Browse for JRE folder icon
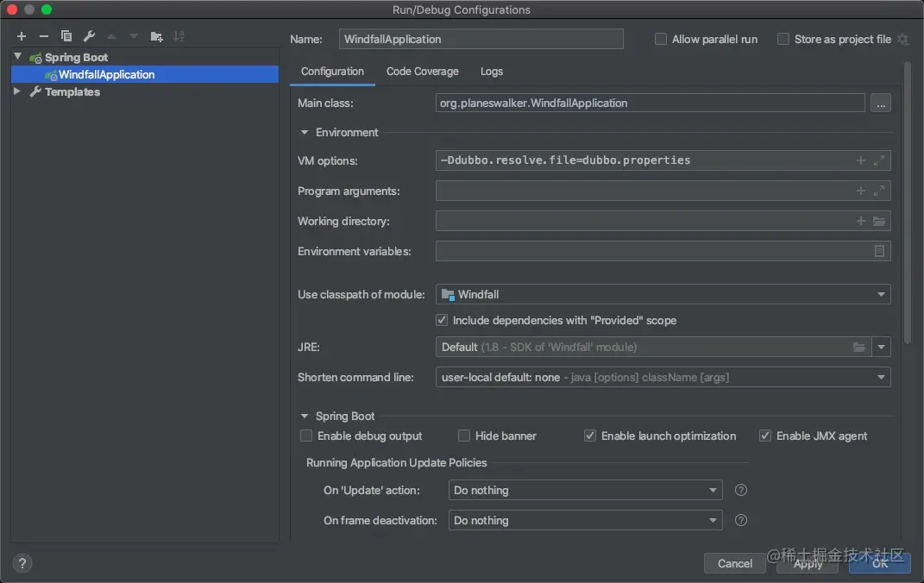The image size is (924, 583). [859, 347]
